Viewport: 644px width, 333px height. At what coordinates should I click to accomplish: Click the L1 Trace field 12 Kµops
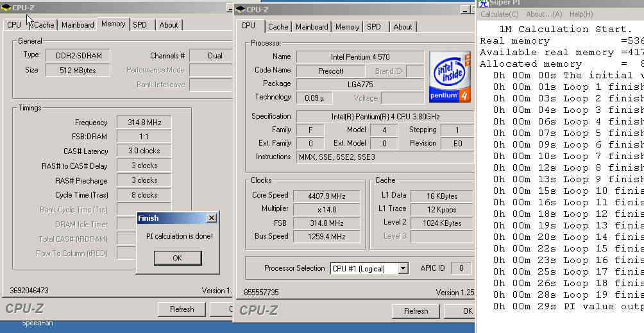442,210
